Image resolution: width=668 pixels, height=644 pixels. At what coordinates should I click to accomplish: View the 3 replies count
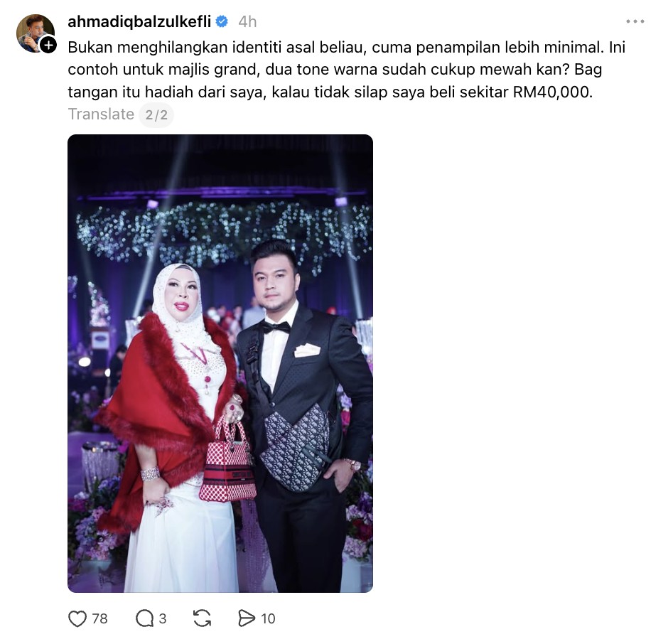tap(162, 618)
